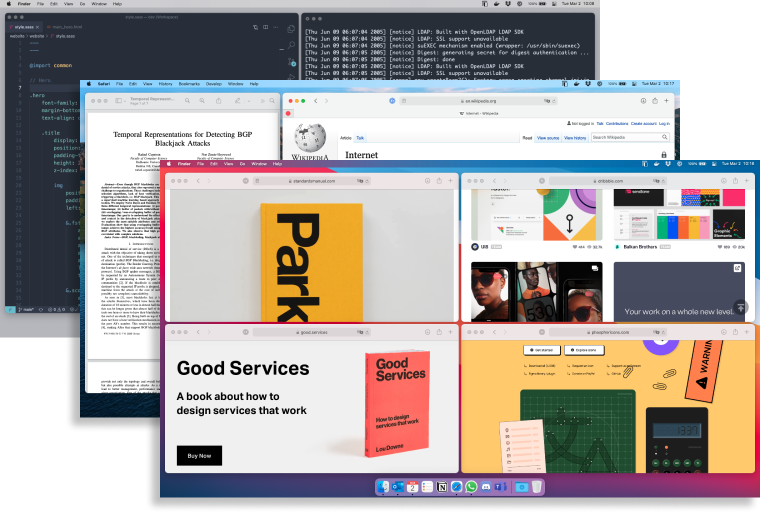Open Microsoft Teams from the Dock
760x514 pixels.
coord(501,487)
